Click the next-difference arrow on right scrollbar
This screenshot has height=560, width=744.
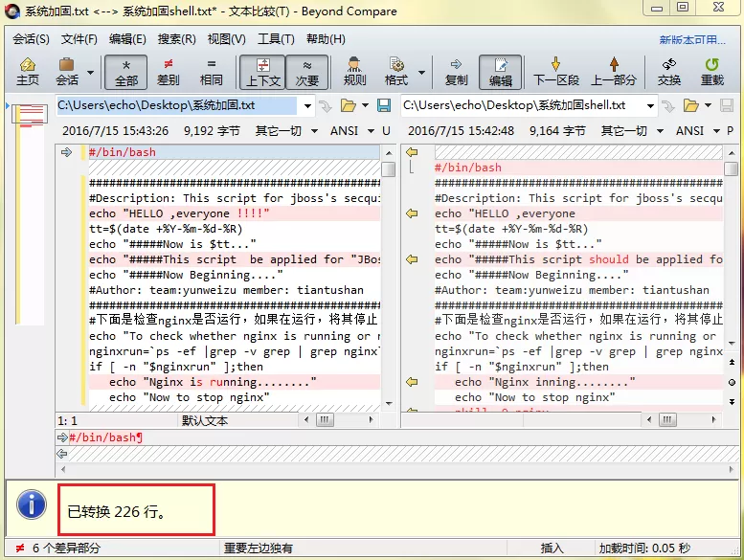(732, 402)
